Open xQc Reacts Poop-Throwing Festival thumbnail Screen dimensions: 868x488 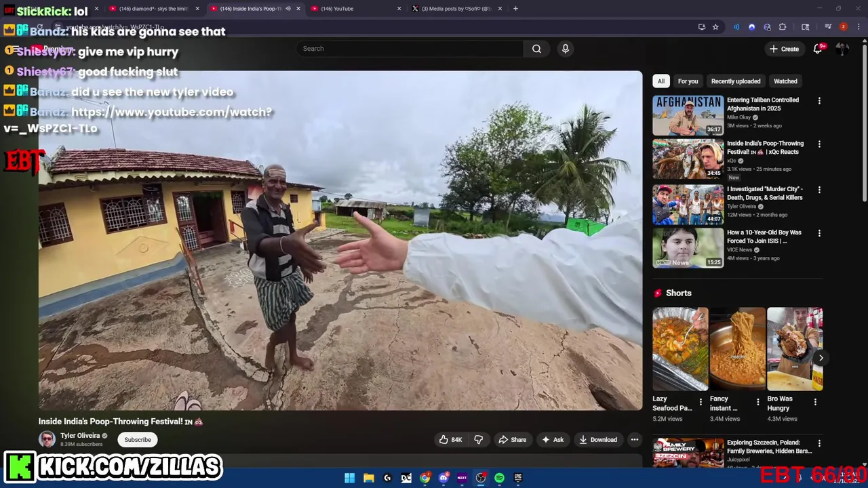[x=688, y=159]
